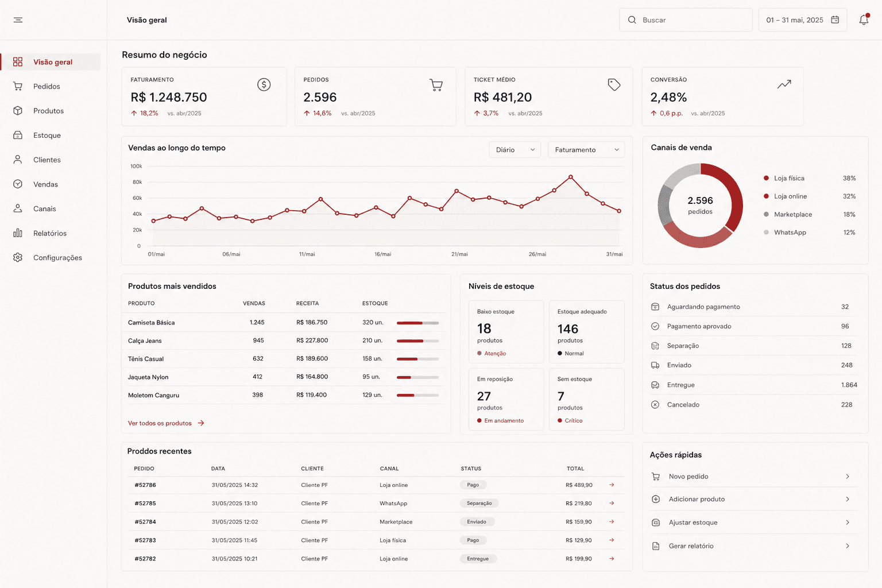Open the 01 – 31 mai, 2025 date picker

(802, 20)
